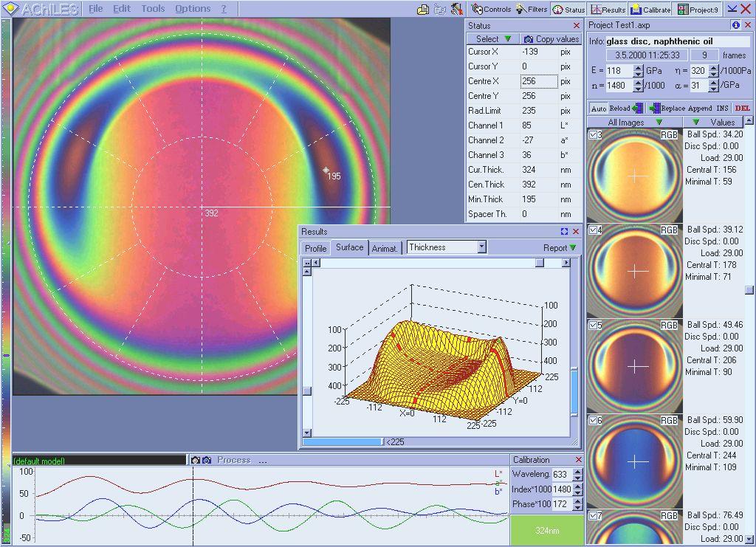Open the Options menu
The width and height of the screenshot is (756, 547).
[x=193, y=9]
